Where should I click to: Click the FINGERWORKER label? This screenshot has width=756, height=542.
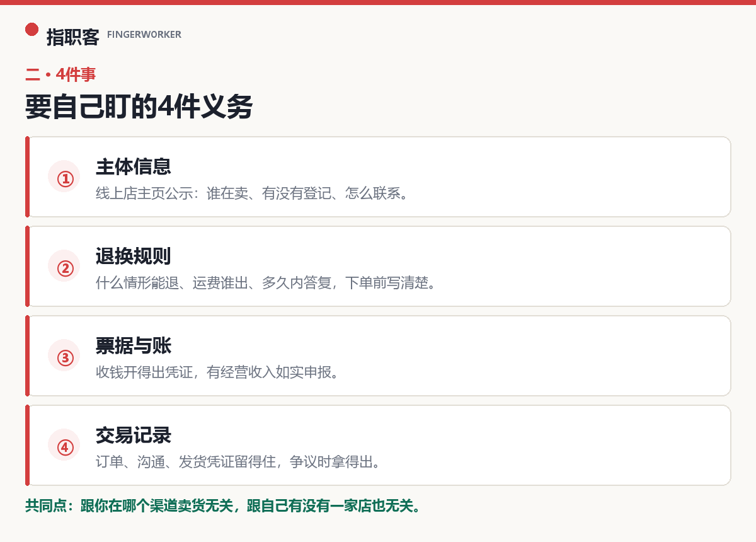tap(144, 35)
